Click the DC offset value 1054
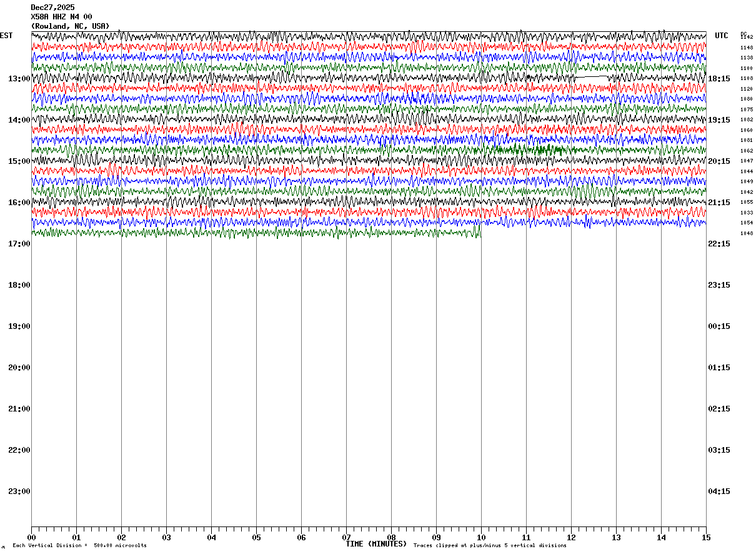The image size is (756, 554). (x=747, y=223)
